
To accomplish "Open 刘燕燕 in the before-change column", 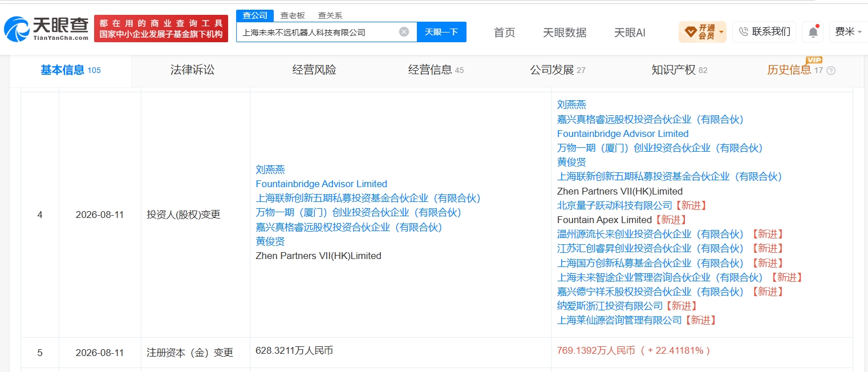I will (x=270, y=169).
